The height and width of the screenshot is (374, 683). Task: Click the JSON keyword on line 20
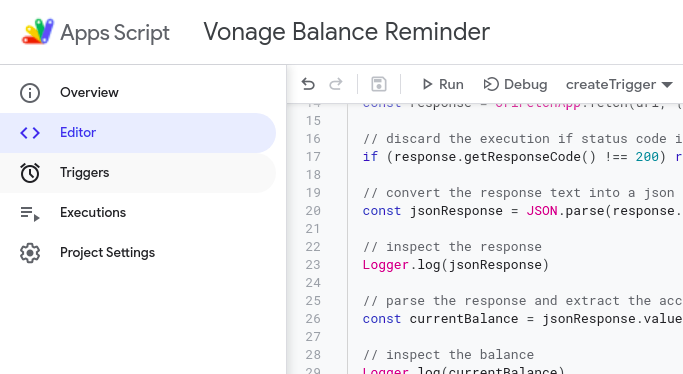542,211
